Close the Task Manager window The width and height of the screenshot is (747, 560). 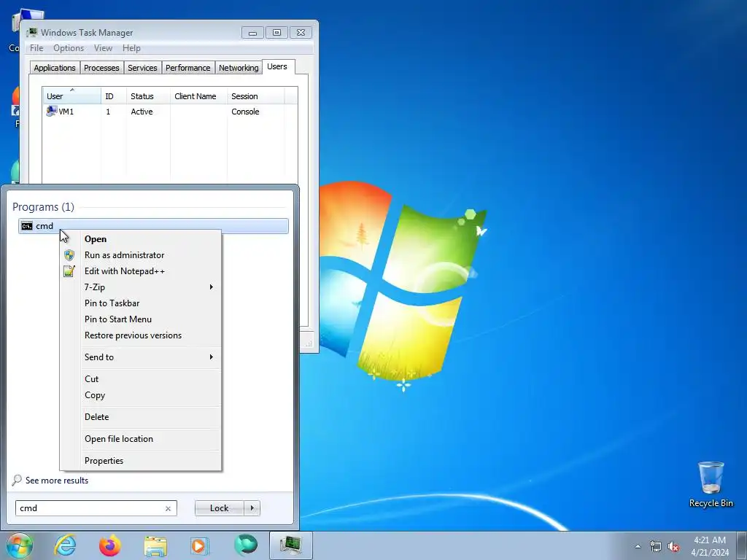[301, 33]
